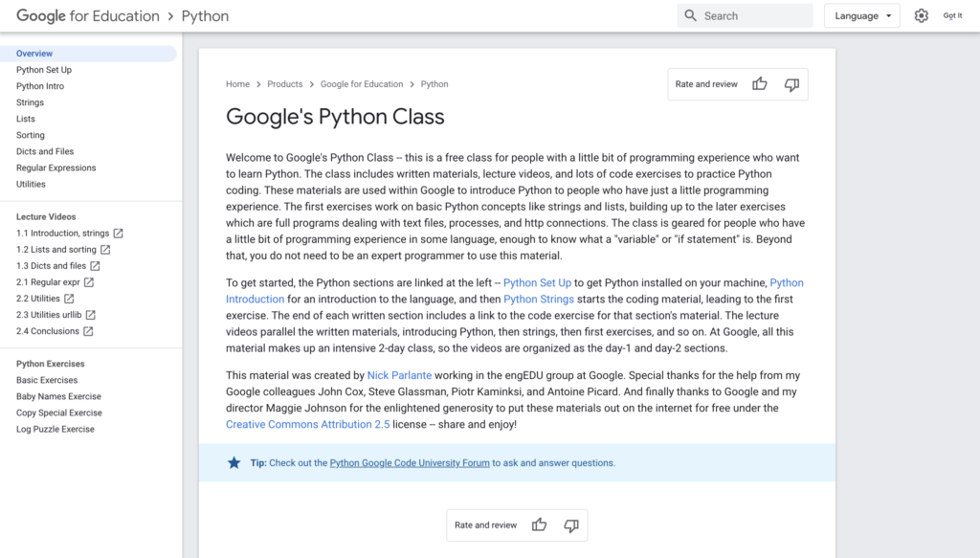980x558 pixels.
Task: Click the Products breadcrumb
Action: 285,83
